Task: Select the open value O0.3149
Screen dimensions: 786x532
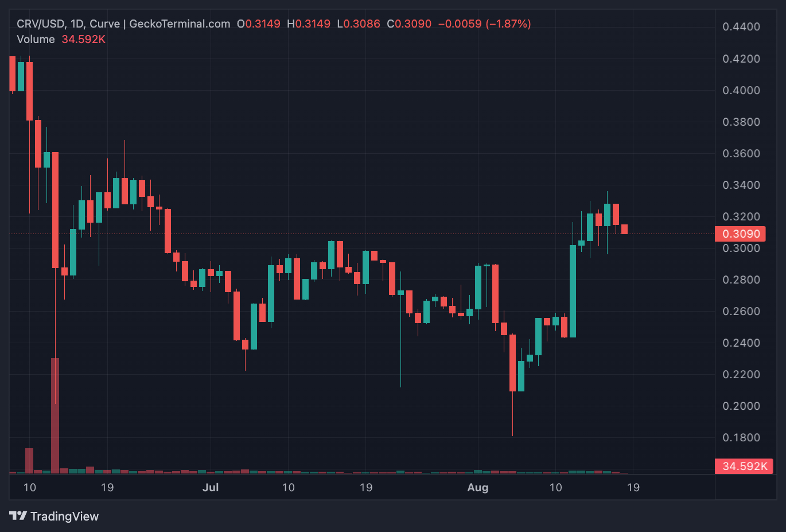Action: 259,24
